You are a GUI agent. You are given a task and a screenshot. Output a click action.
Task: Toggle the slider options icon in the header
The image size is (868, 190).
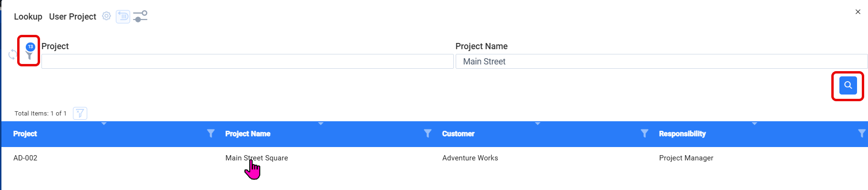tap(140, 17)
